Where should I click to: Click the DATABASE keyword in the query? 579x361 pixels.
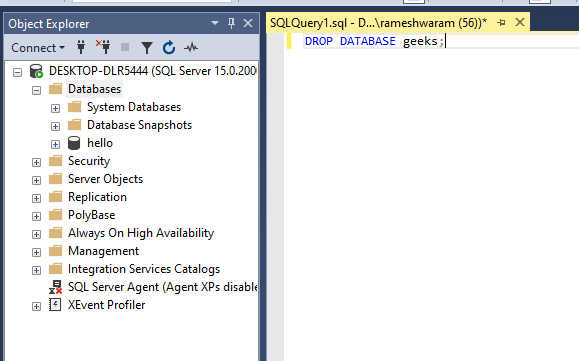(368, 41)
